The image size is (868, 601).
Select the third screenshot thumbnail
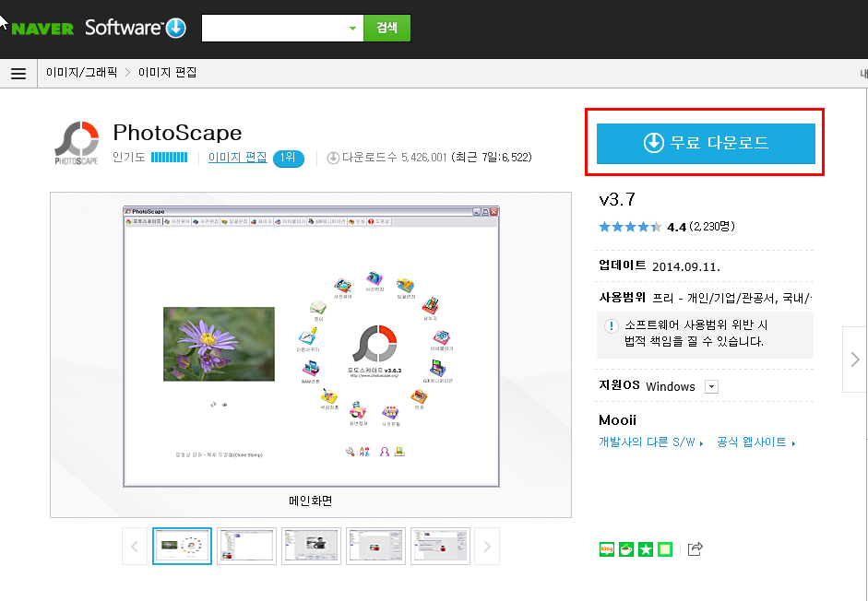click(311, 547)
